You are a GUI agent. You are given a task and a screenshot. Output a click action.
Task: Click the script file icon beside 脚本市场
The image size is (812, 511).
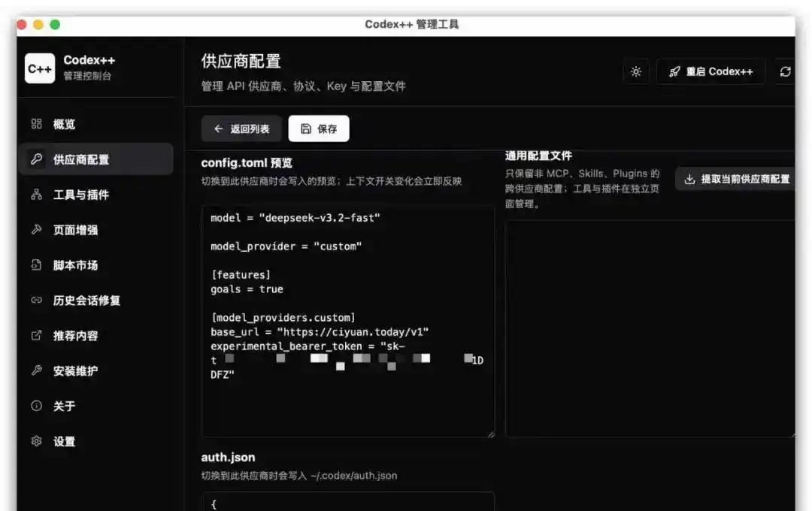click(x=36, y=265)
